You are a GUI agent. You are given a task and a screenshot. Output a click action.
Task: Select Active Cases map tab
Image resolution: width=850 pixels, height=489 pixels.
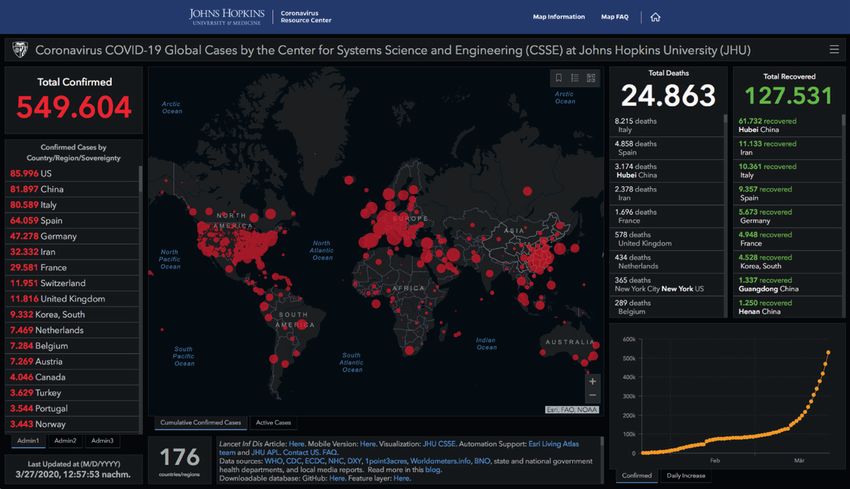click(273, 422)
